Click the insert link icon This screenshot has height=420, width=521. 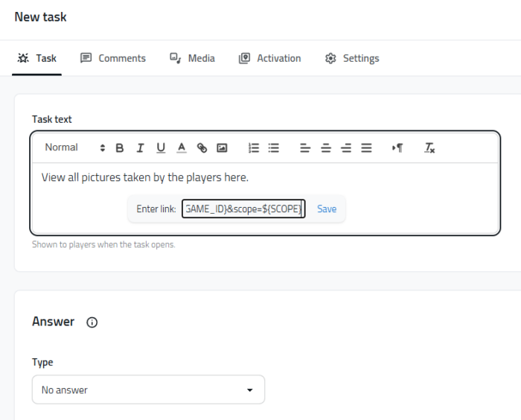[202, 148]
